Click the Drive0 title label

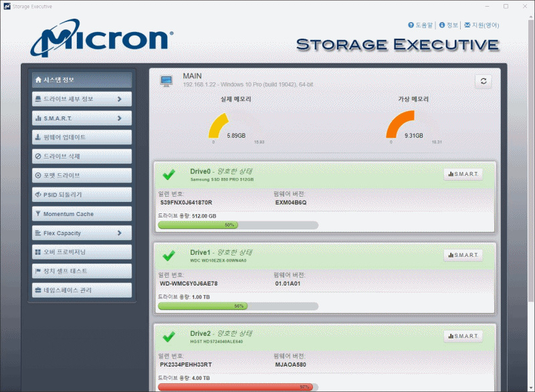point(200,172)
